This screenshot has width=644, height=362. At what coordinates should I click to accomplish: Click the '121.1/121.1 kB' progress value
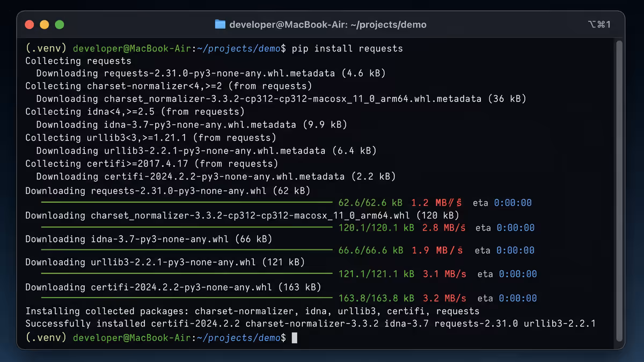tap(376, 274)
